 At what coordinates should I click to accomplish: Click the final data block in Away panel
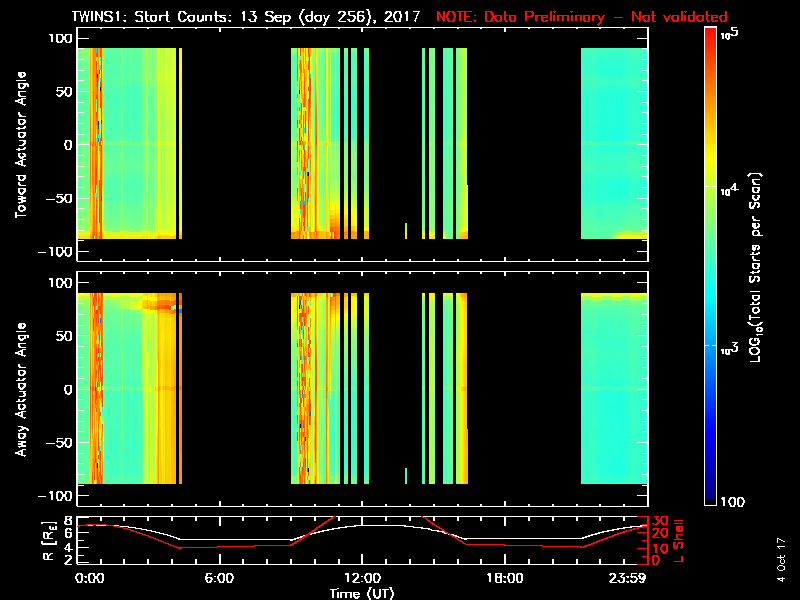614,390
